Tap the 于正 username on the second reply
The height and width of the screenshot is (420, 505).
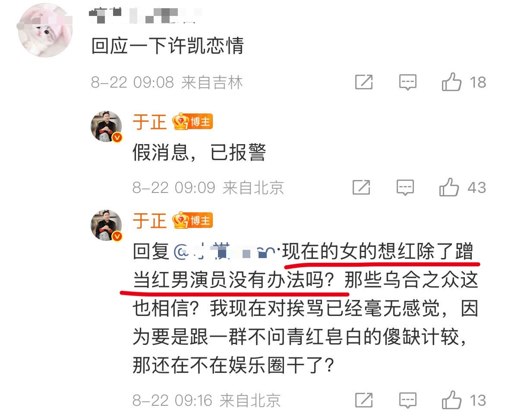149,221
